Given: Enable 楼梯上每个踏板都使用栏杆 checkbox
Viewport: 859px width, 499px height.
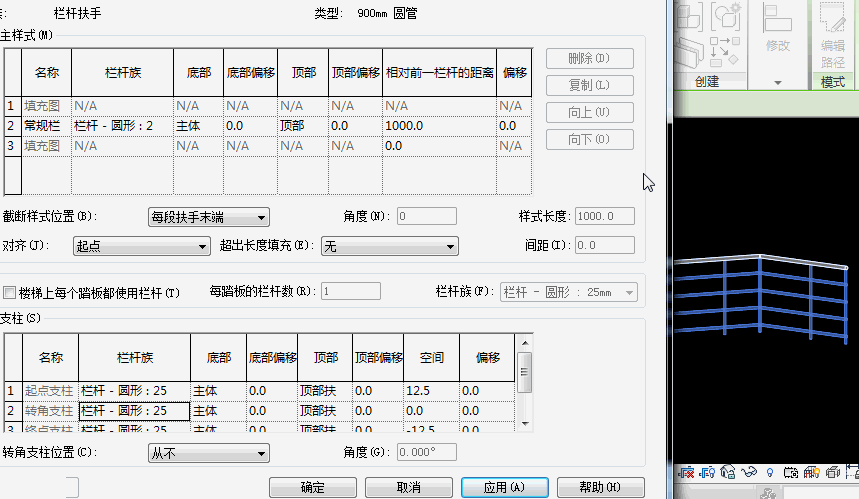Looking at the screenshot, I should click(x=10, y=293).
